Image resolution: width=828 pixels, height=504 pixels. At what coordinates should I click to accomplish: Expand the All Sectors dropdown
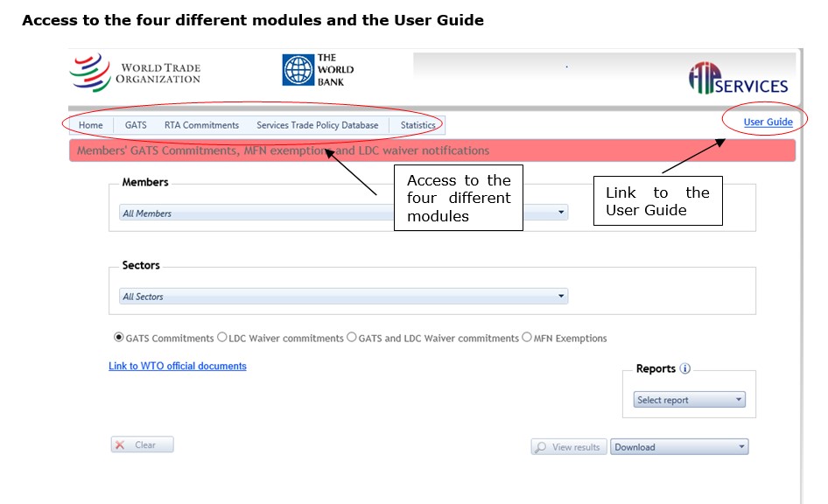pos(344,296)
